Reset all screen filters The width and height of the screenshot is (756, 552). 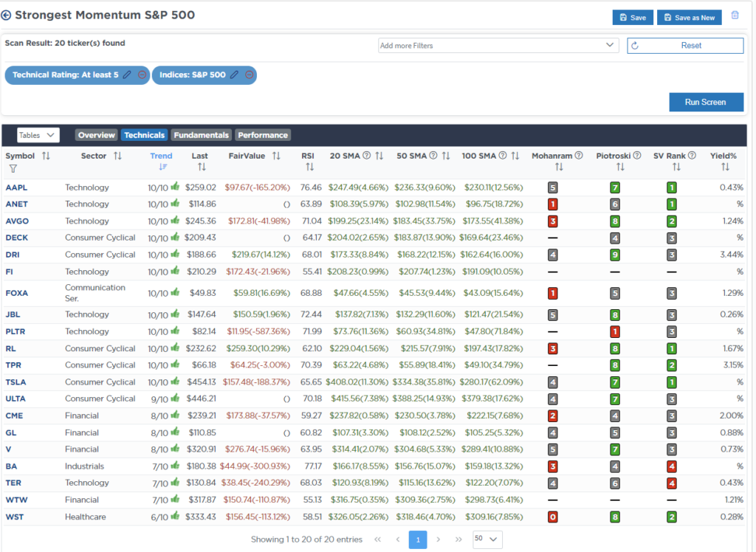(x=685, y=45)
